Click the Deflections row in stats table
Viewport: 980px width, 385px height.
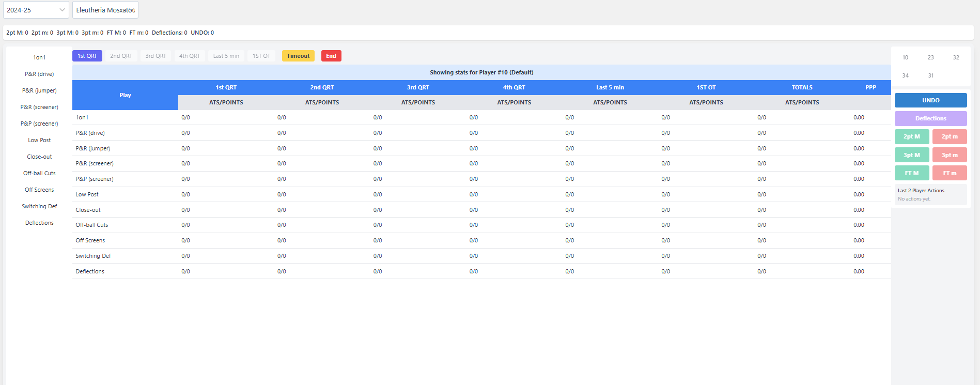click(481, 271)
